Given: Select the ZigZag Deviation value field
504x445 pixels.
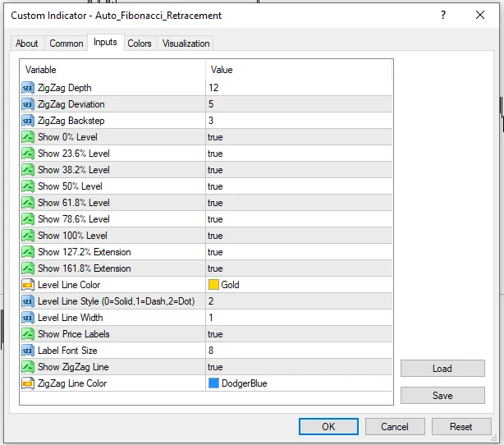Looking at the screenshot, I should [299, 104].
